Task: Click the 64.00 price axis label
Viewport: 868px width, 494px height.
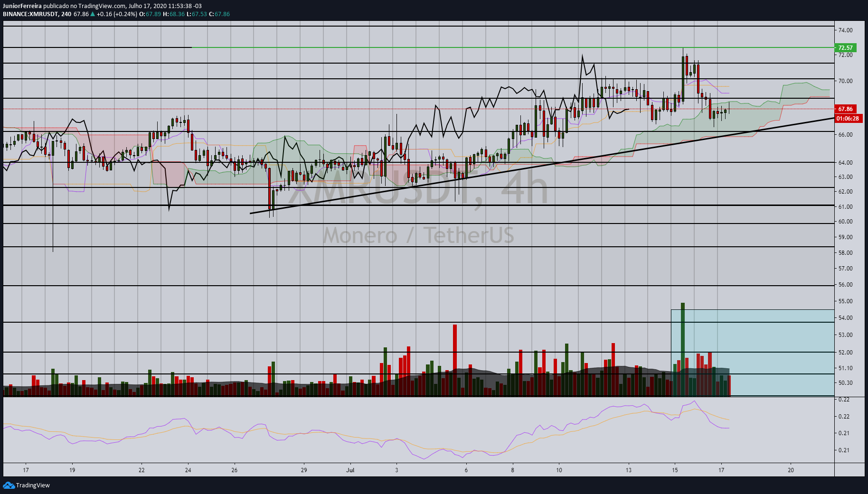Action: (845, 162)
